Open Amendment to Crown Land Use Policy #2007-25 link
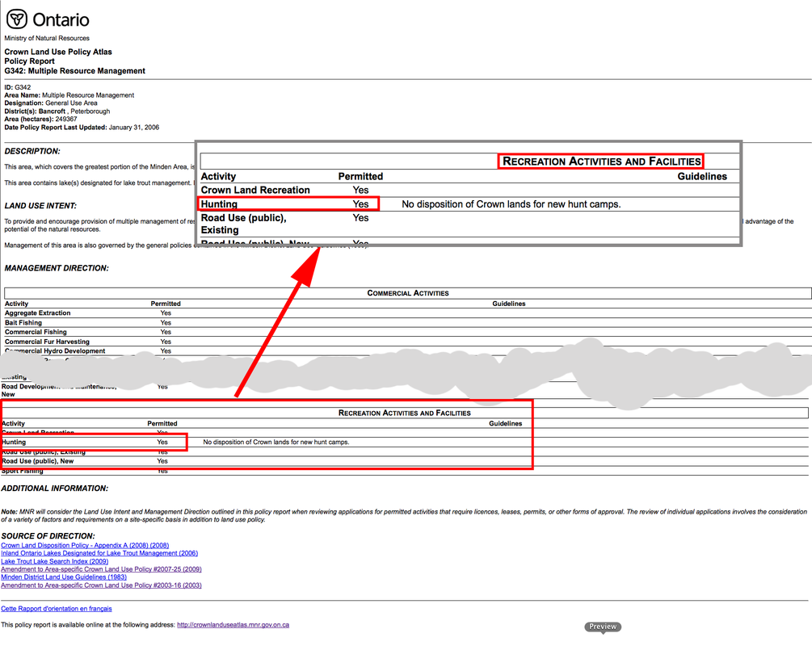The image size is (812, 646). tap(102, 569)
